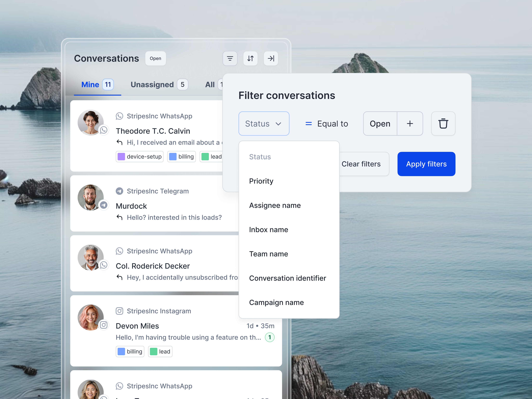Image resolution: width=532 pixels, height=399 pixels.
Task: Click Instagram badge on Devon Miles' avatar
Action: [x=104, y=325]
